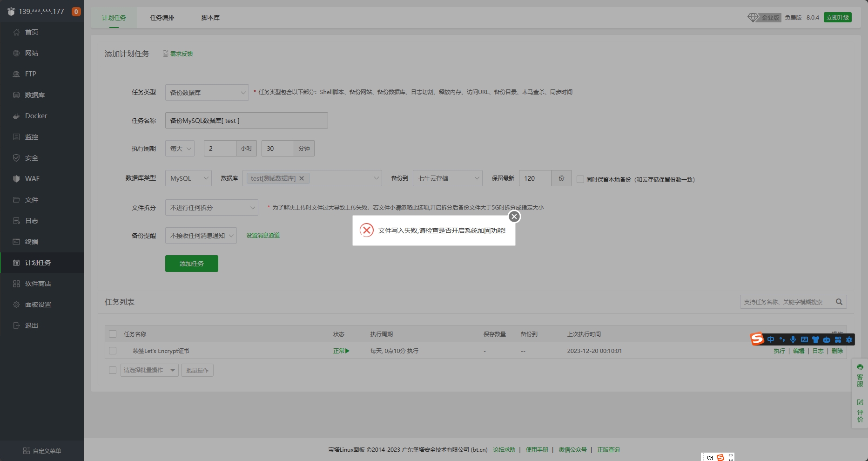Open the 论坛求助 footer link
The image size is (868, 461).
[x=504, y=450]
